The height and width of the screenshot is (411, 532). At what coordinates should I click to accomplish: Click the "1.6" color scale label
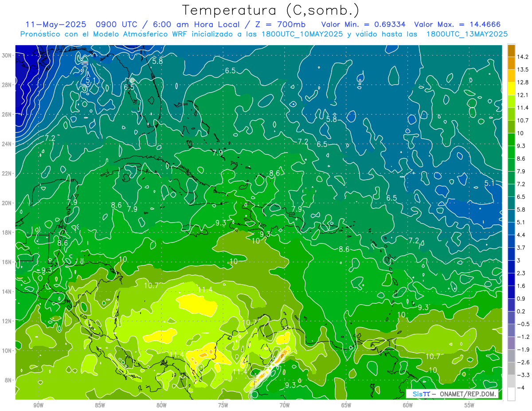521,286
